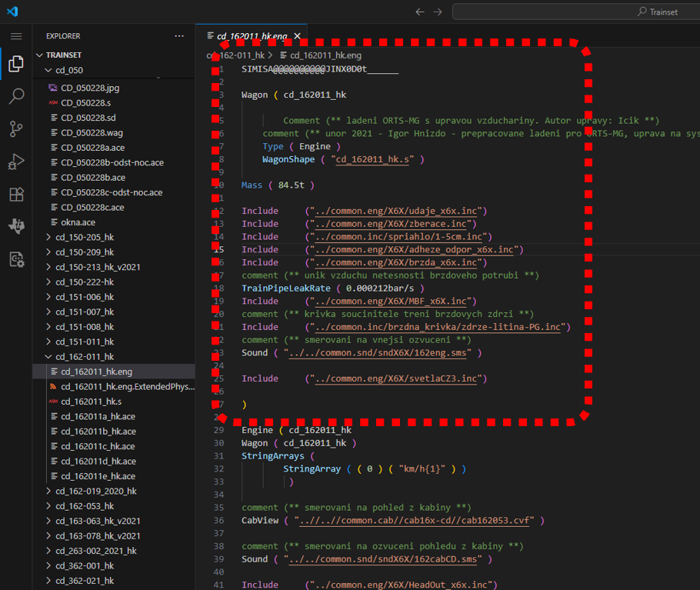Click the Trainset command search box
Screen dimensions: 700x590
point(577,12)
